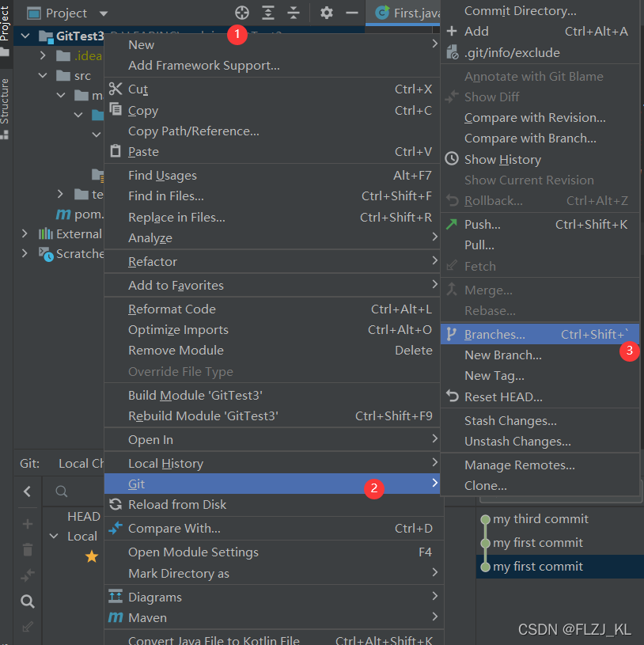Select Optimize Imports
644x645 pixels.
pos(272,329)
